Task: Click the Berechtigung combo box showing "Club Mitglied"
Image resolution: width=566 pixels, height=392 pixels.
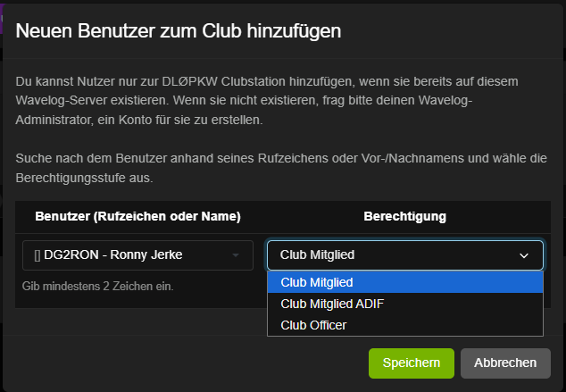Action: point(393,255)
